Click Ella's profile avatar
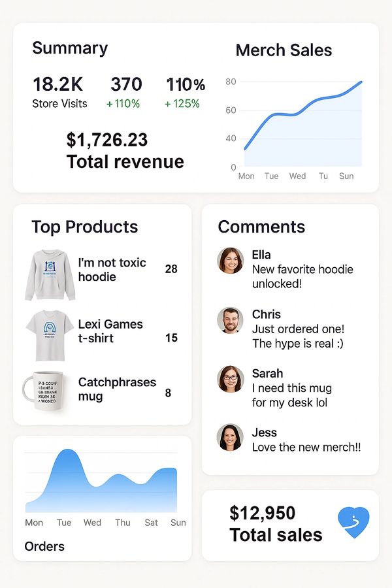 click(x=230, y=260)
